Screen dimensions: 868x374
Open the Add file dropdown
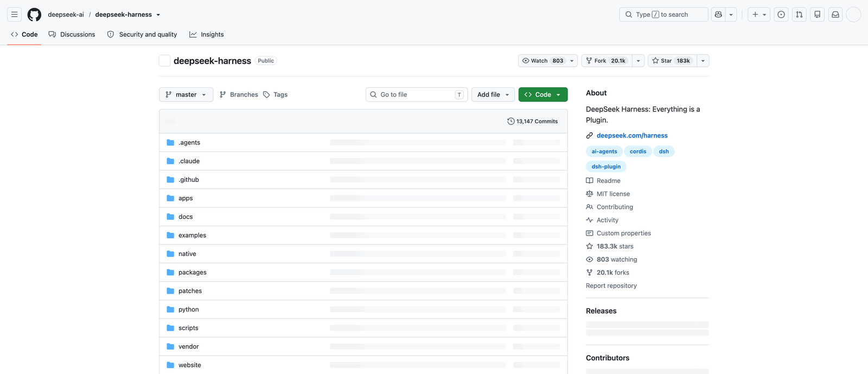pos(493,94)
